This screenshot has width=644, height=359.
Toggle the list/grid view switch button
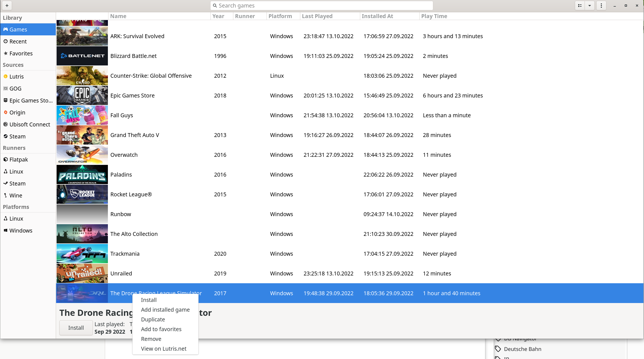point(580,6)
